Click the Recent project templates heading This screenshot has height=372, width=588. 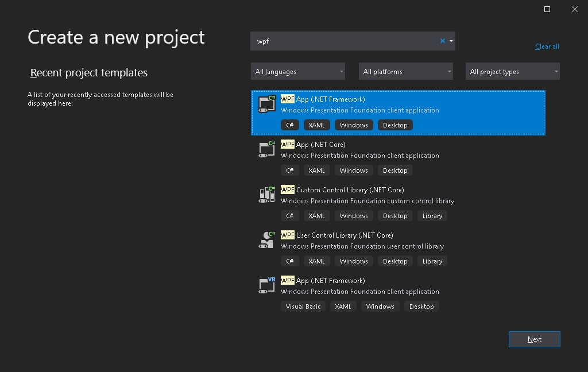[88, 73]
